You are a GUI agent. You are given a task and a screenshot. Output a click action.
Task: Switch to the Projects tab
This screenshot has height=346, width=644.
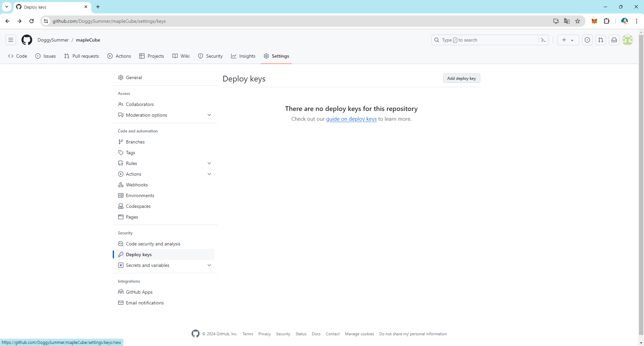[x=152, y=56]
